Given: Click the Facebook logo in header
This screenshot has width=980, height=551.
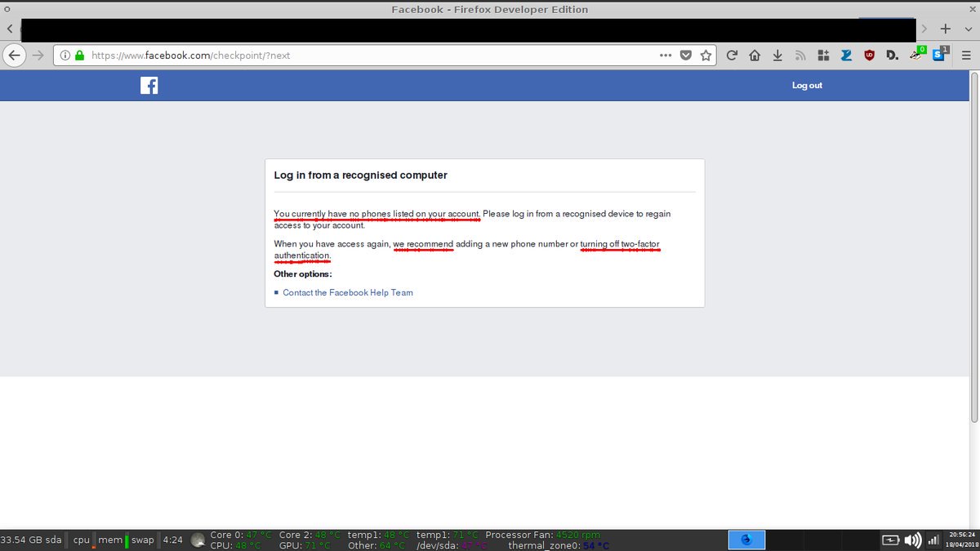Looking at the screenshot, I should 149,86.
